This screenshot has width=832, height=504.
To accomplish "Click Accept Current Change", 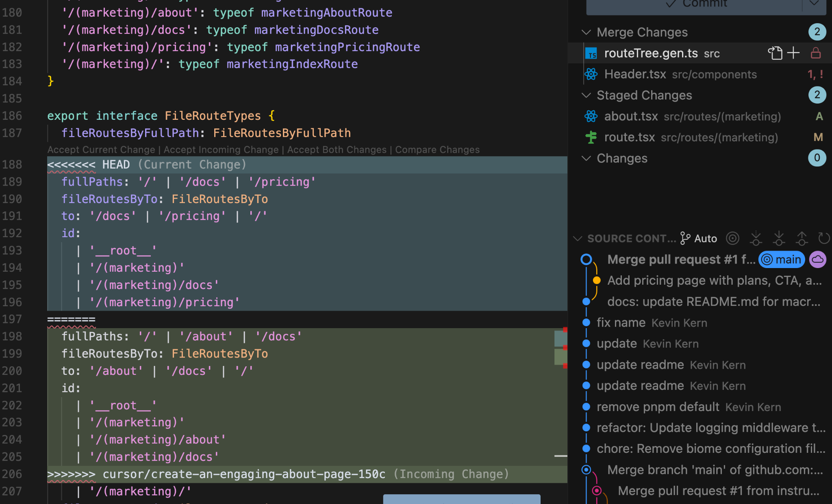I will (x=101, y=150).
